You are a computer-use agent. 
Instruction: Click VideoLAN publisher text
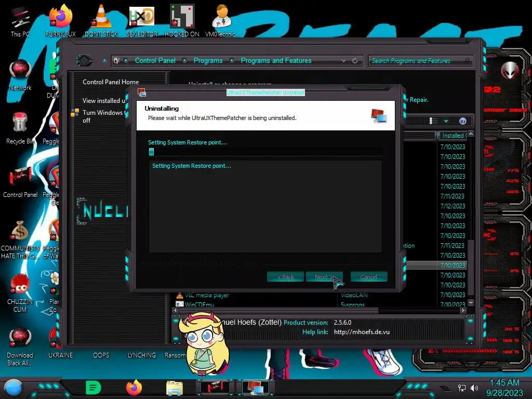click(354, 295)
